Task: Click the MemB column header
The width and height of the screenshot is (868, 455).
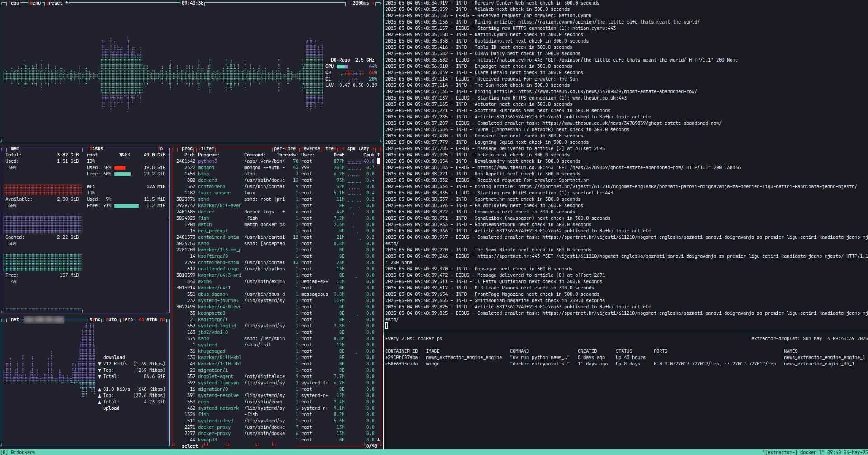Action: pyautogui.click(x=339, y=155)
